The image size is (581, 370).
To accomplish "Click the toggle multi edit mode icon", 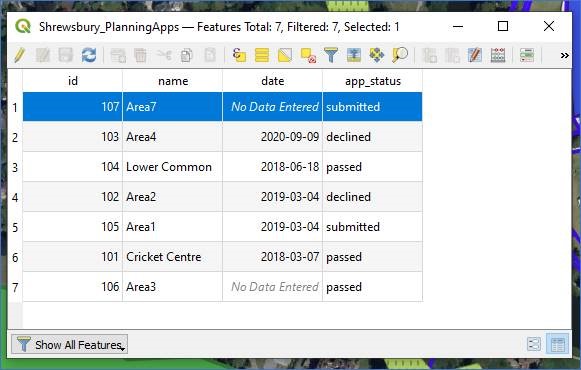I will 43,56.
